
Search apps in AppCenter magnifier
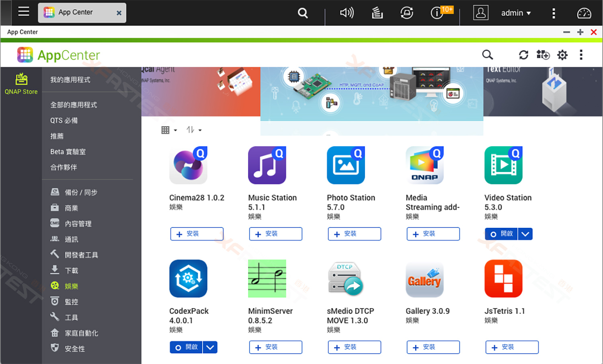pos(487,55)
